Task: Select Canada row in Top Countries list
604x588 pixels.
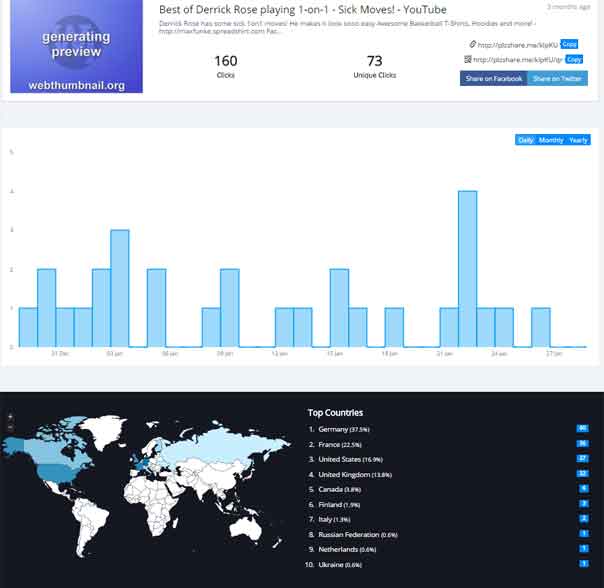Action: pyautogui.click(x=335, y=489)
